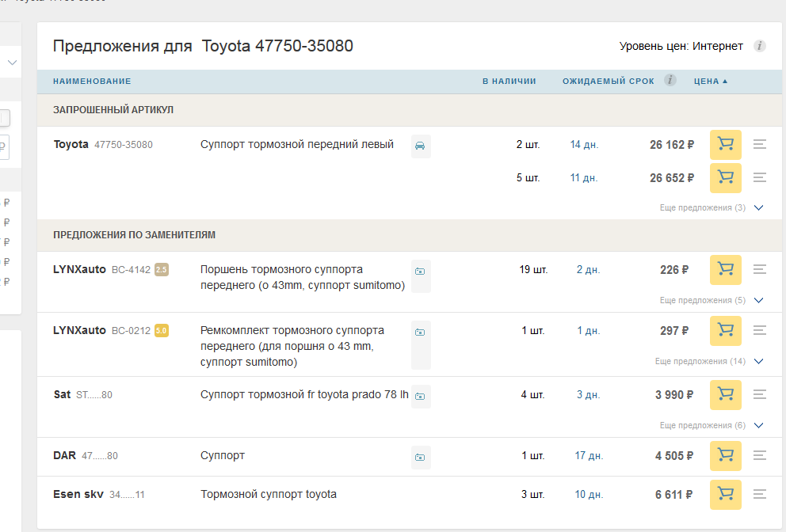Click the 2.5 rating badge of LYNXauto BC-4142
Image resolution: width=786 pixels, height=532 pixels.
click(162, 269)
